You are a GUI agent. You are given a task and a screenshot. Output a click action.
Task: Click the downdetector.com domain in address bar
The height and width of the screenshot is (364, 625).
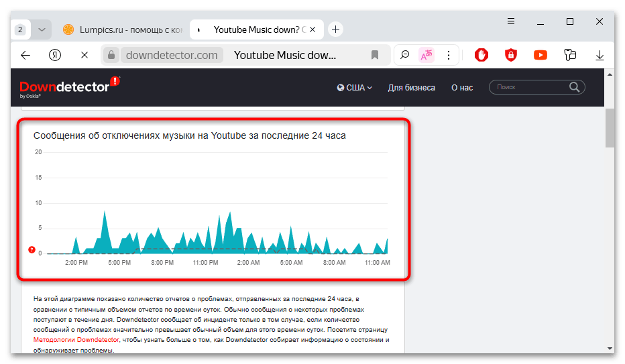(172, 55)
